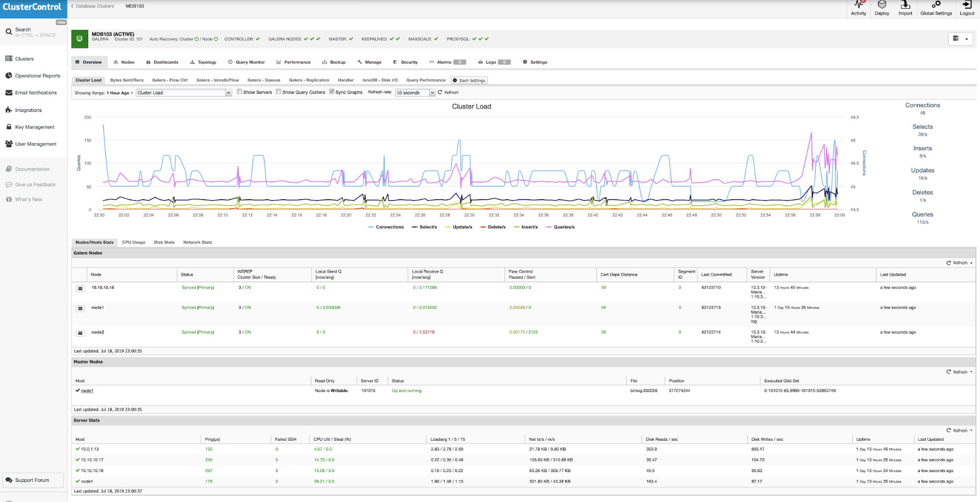Image resolution: width=980 pixels, height=502 pixels.
Task: Open Clusters in sidebar
Action: [24, 58]
